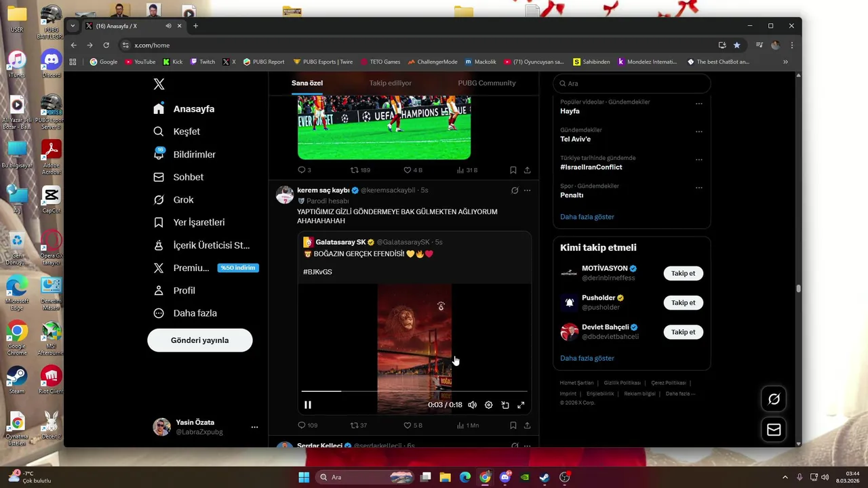Open Chrome tab search dropdown
This screenshot has width=868, height=488.
click(73, 26)
